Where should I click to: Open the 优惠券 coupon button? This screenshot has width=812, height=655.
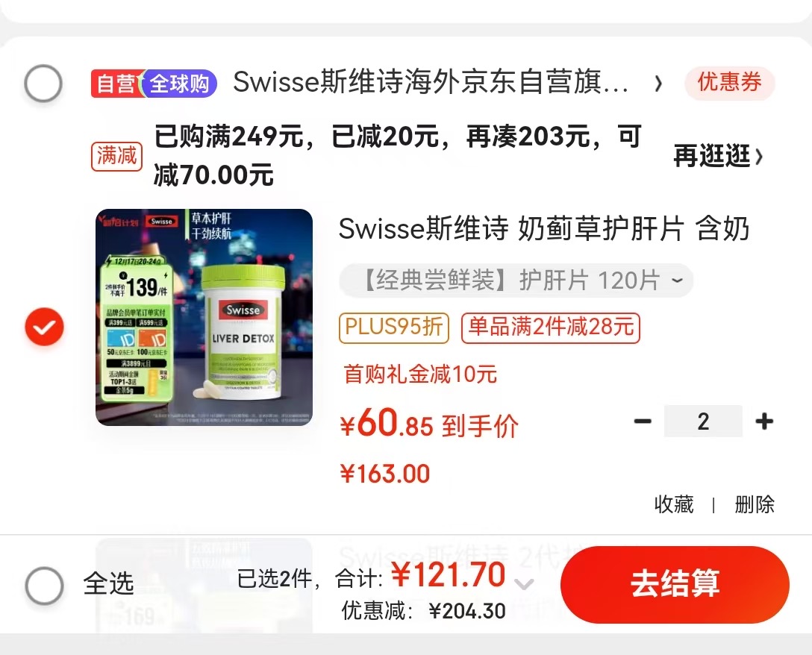click(x=730, y=82)
